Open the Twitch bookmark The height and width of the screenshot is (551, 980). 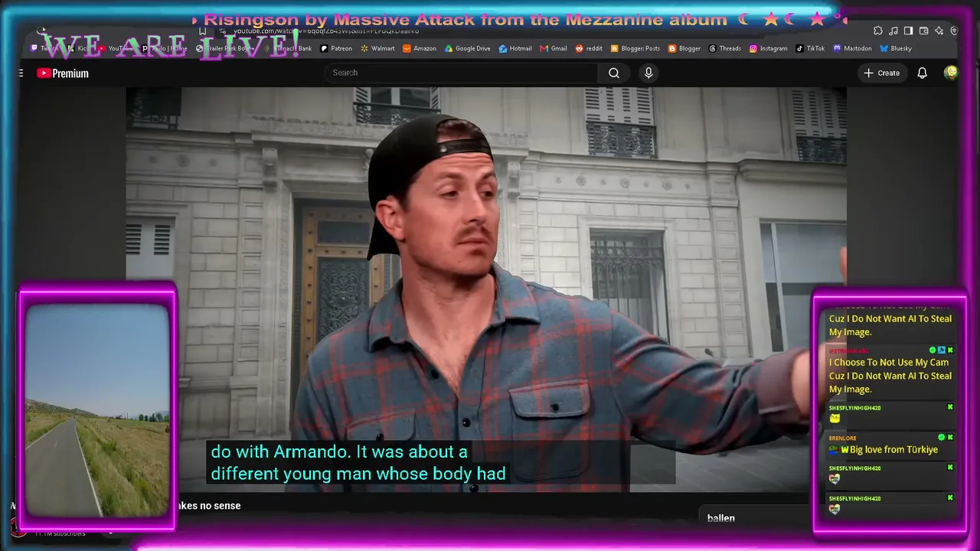pos(44,48)
